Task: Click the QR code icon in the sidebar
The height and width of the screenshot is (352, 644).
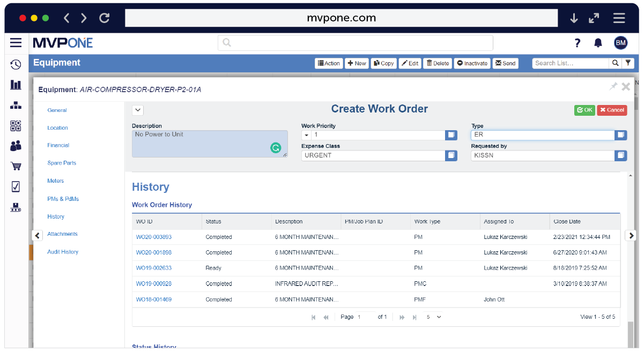Action: (16, 126)
